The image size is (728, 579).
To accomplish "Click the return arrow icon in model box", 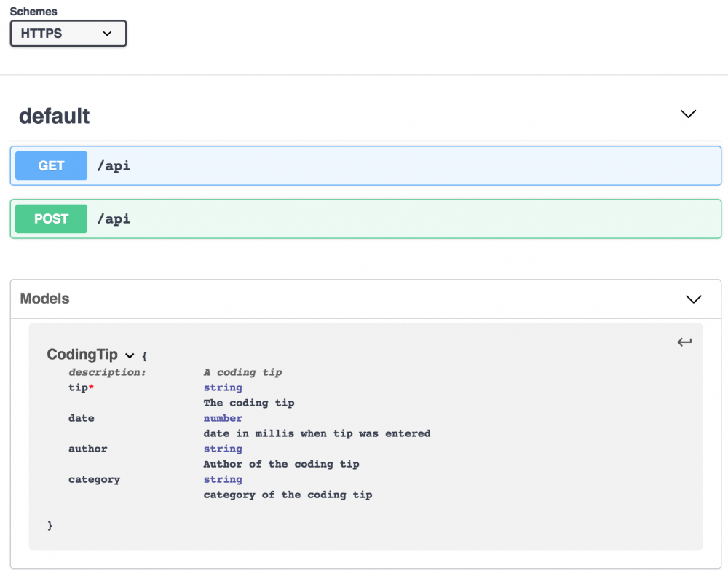I will click(684, 342).
